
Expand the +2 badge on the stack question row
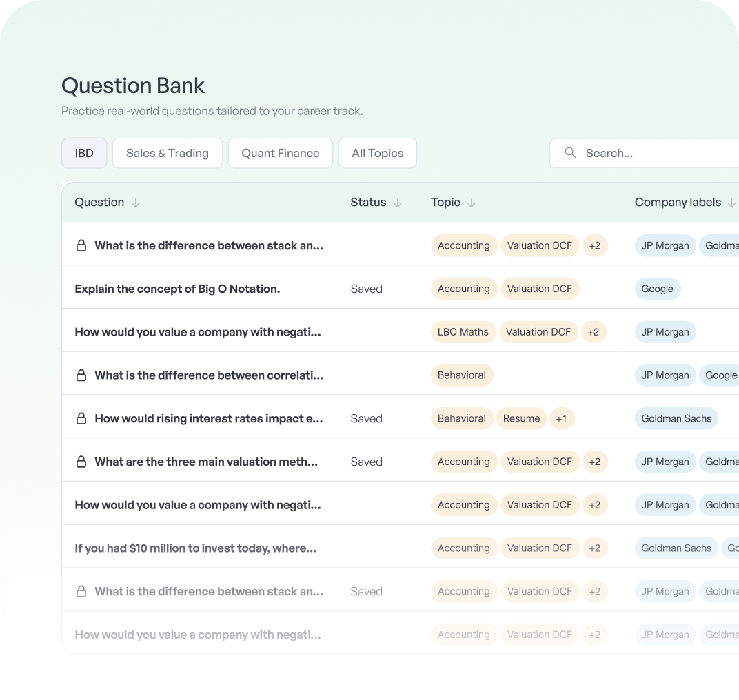coord(595,245)
